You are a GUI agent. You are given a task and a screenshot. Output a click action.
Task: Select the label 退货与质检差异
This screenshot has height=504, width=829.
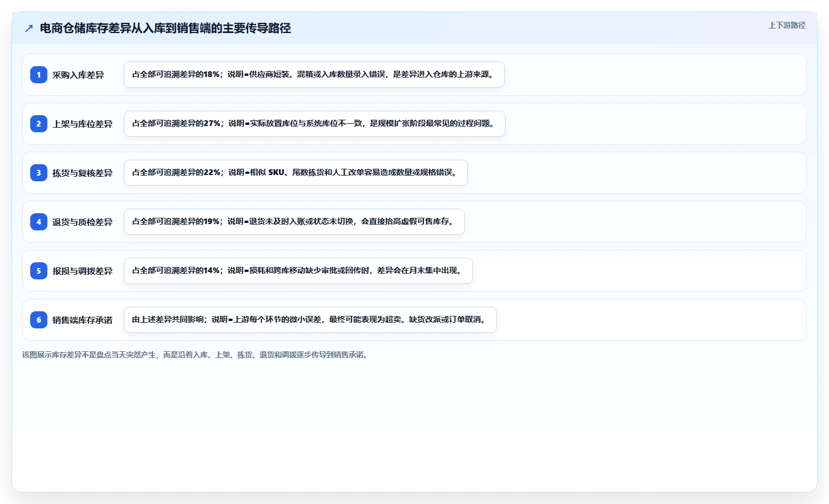click(x=83, y=222)
